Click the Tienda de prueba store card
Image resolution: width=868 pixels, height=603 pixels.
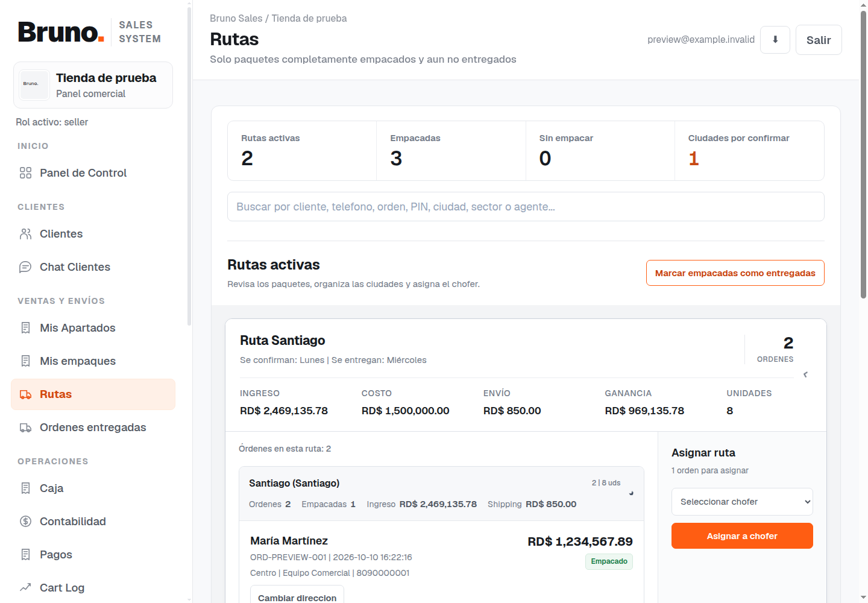pyautogui.click(x=93, y=85)
